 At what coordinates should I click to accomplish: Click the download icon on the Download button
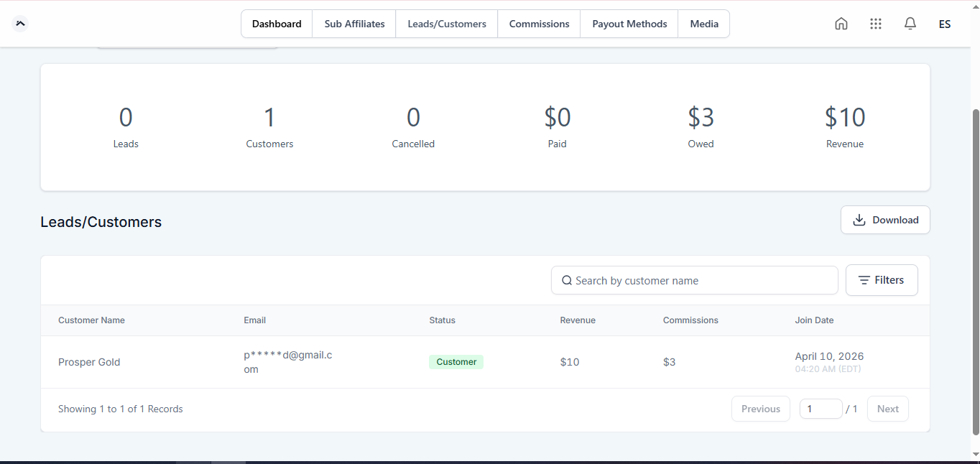point(859,220)
